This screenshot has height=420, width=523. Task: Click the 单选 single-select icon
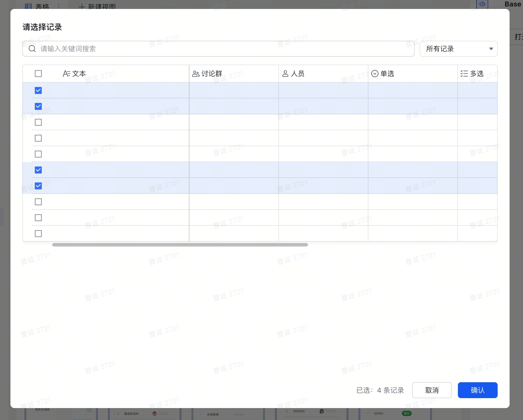tap(375, 74)
